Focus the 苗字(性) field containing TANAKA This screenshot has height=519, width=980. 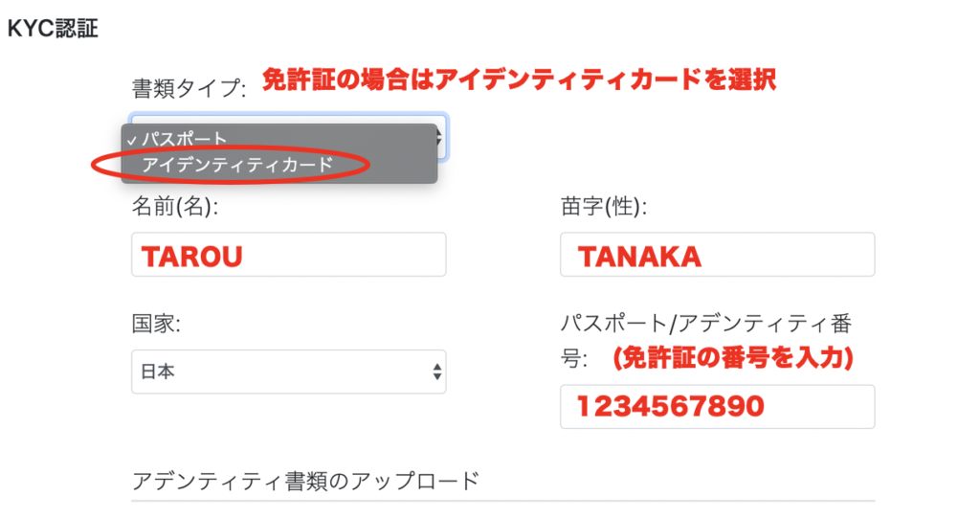[x=718, y=255]
